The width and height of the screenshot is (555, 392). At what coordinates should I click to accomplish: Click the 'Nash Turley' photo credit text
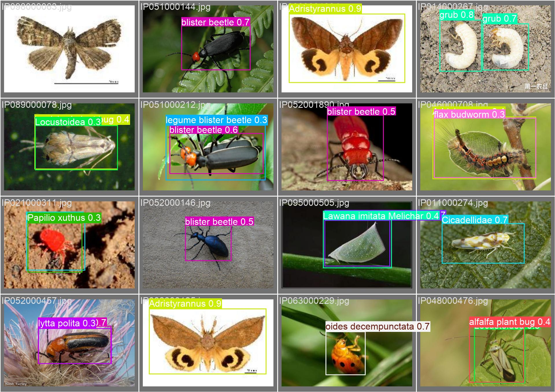coord(16,384)
